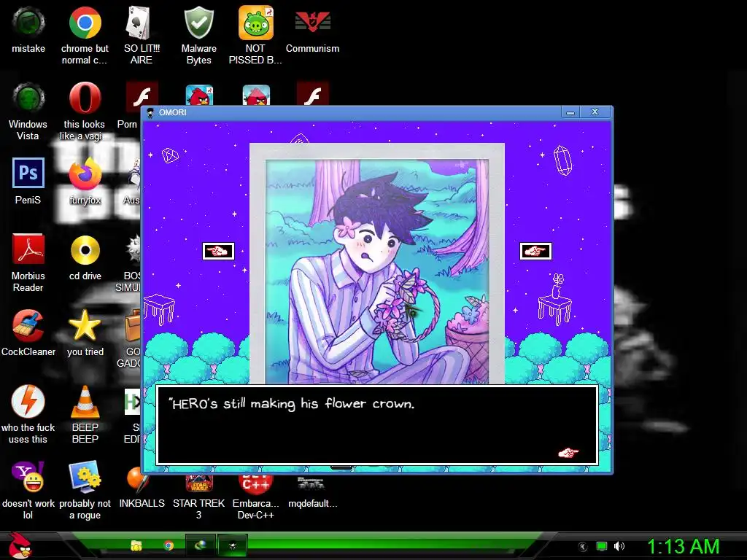The image size is (747, 560).
Task: Open Chrome from the taskbar
Action: point(169,545)
